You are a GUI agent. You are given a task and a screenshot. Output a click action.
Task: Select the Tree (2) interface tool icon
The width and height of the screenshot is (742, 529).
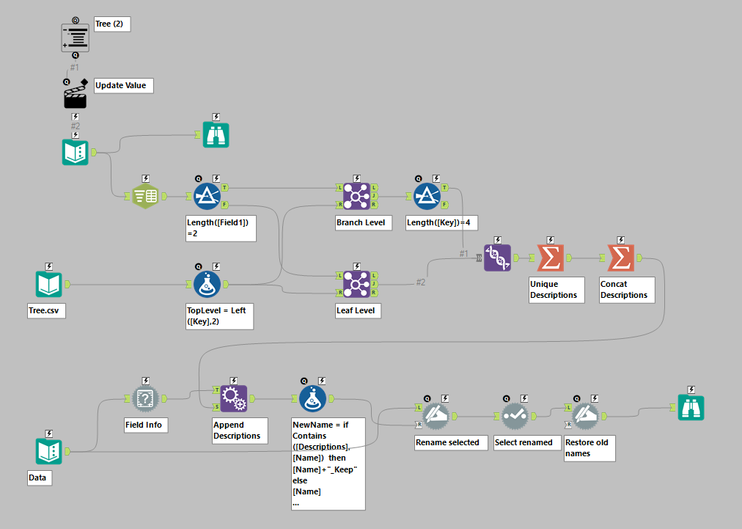[x=75, y=37]
